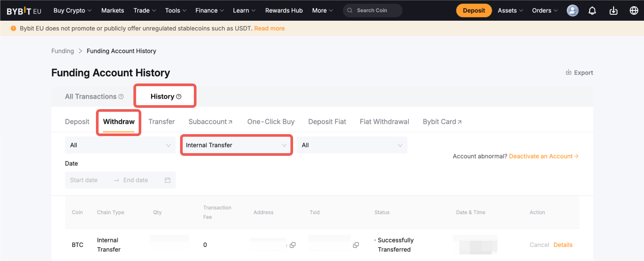Screen dimensions: 644x261
Task: Click the notification bell icon
Action: coord(592,11)
